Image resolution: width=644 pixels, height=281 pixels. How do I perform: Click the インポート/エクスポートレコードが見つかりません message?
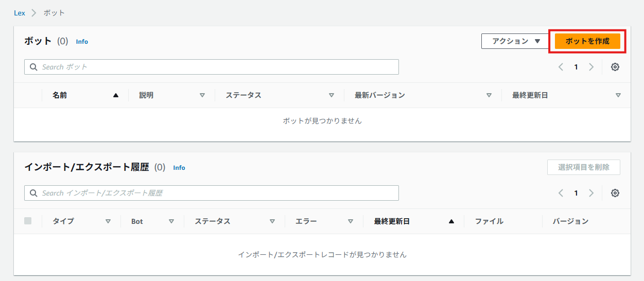322,255
